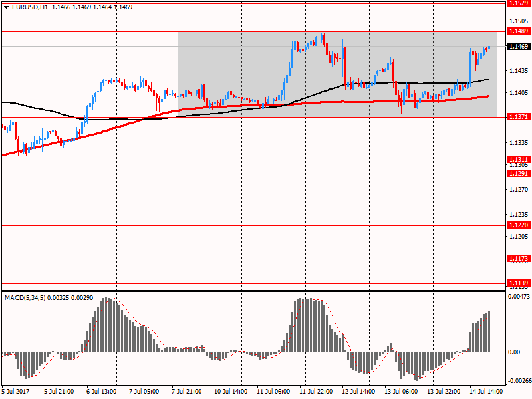Screen dimensions: 532x399
Task: Select the 1.1205 price scale value
Action: tap(519, 236)
